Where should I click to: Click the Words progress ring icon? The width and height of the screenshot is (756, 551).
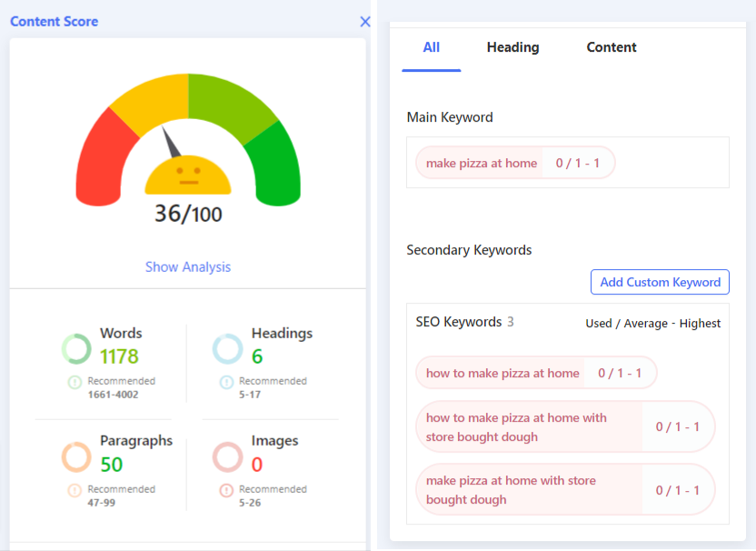tap(76, 349)
